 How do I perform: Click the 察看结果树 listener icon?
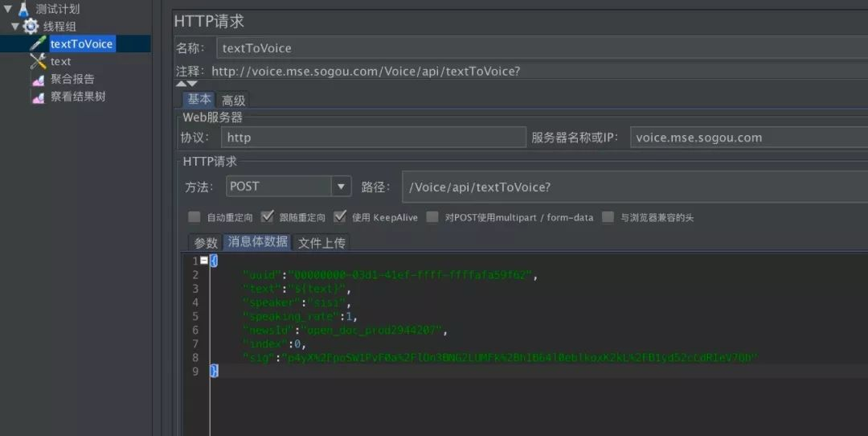pyautogui.click(x=39, y=97)
